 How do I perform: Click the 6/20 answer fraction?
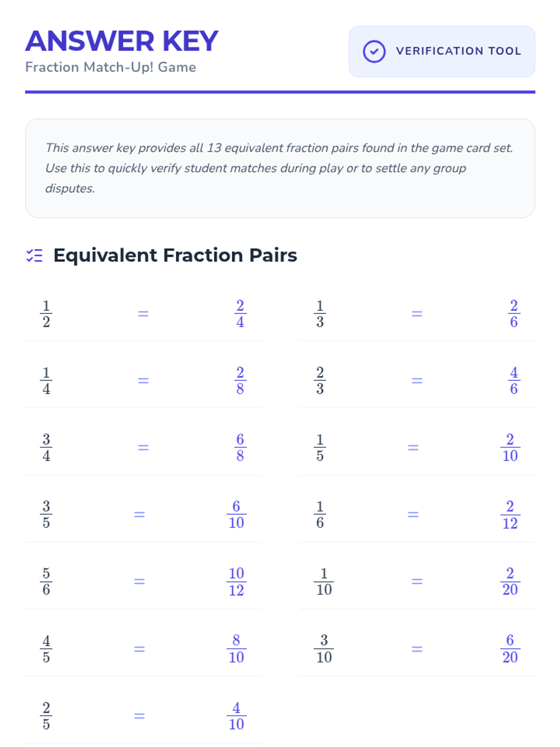[x=510, y=649]
